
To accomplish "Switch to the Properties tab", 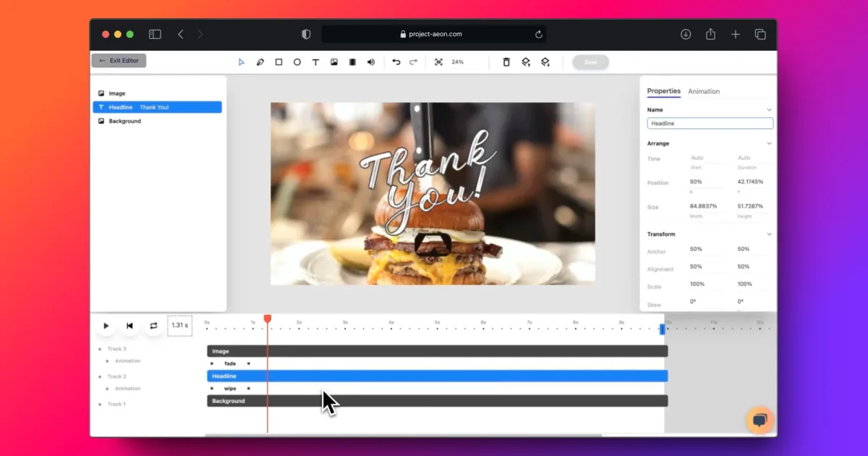I will [x=663, y=91].
